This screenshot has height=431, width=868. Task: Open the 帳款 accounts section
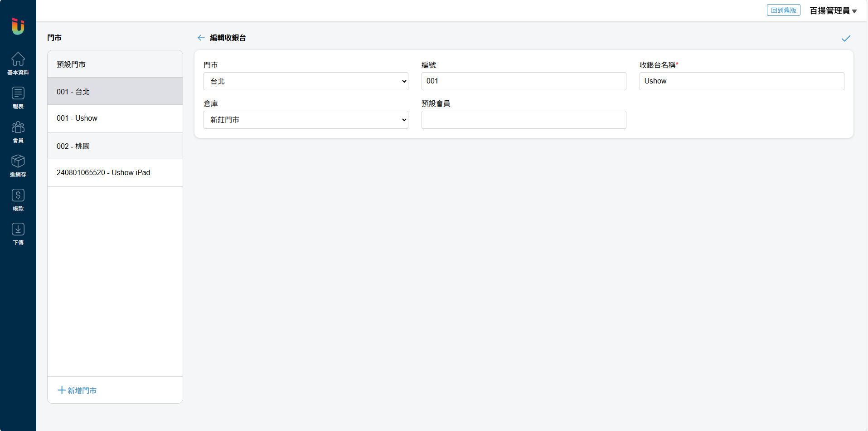[18, 200]
